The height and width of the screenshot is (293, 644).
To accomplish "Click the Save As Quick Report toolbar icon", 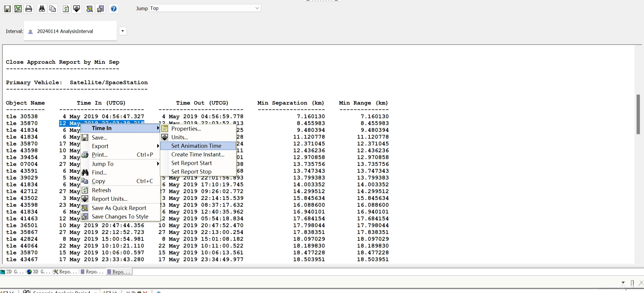I will point(90,9).
